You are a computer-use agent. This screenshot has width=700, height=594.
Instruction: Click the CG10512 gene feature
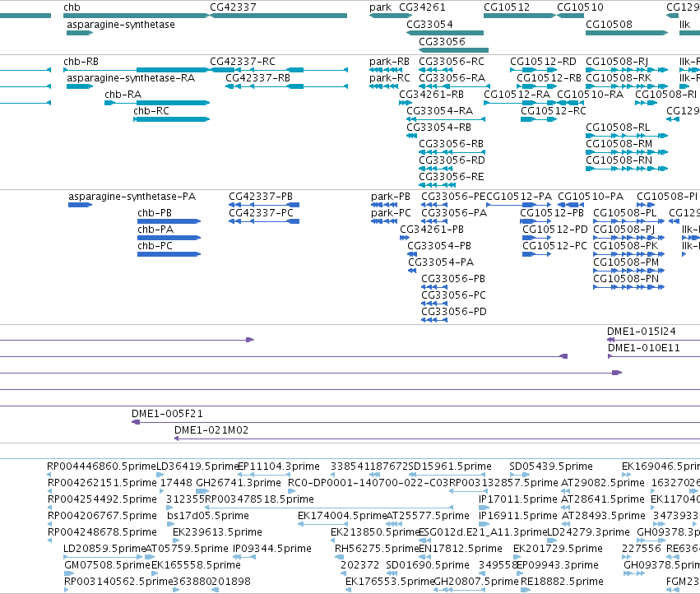click(520, 16)
